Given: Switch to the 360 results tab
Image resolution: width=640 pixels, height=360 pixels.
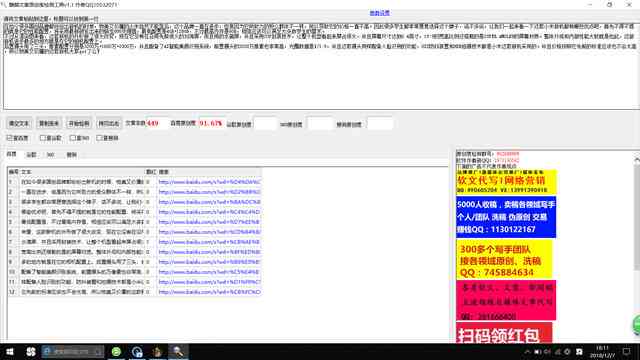Looking at the screenshot, I should click(50, 155).
